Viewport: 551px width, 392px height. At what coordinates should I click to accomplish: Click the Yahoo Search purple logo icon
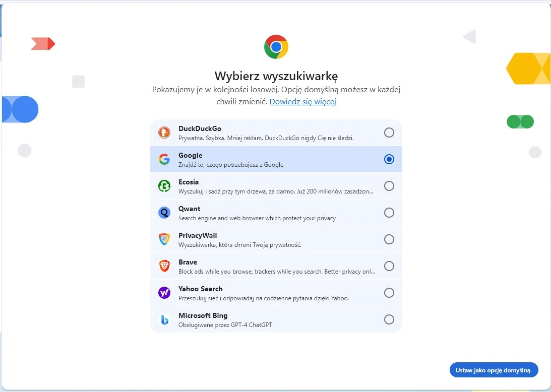tap(164, 292)
